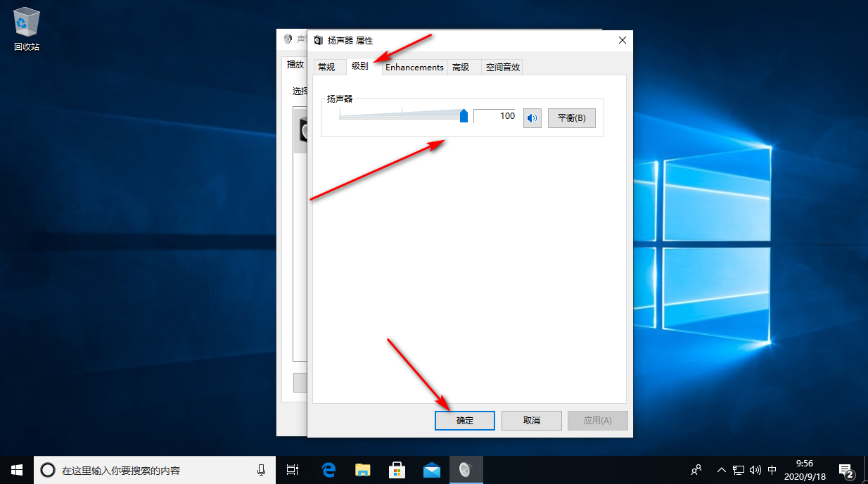868x484 pixels.
Task: Open the Windows Start menu
Action: 16,470
